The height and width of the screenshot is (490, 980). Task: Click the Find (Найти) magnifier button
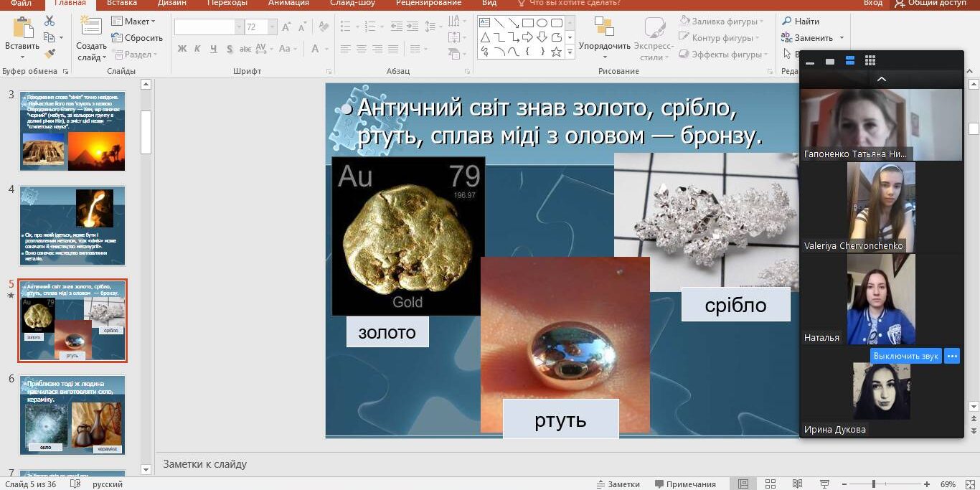tap(801, 22)
